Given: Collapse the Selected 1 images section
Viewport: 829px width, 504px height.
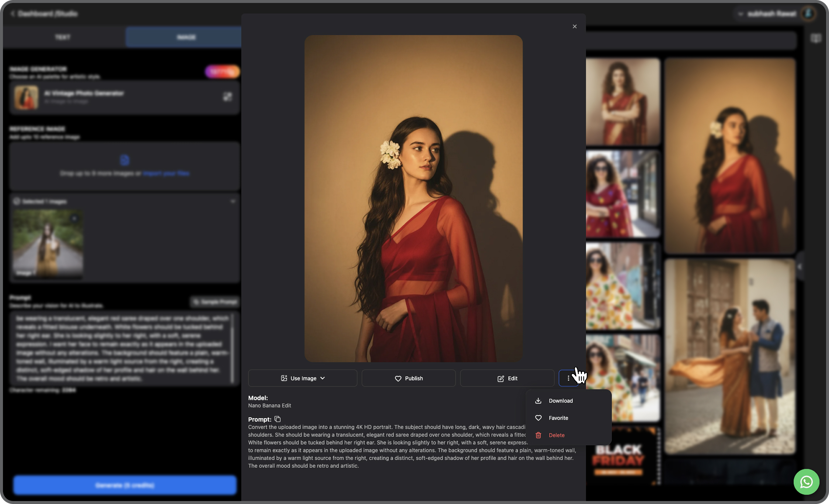Looking at the screenshot, I should (x=233, y=201).
